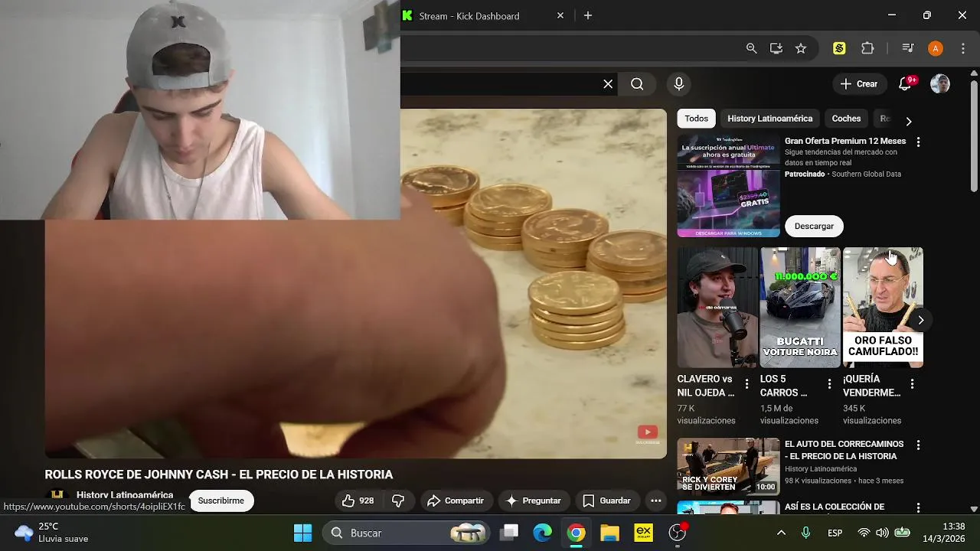Show hidden system tray icons chevron
Screen dimensions: 980x551
click(781, 533)
